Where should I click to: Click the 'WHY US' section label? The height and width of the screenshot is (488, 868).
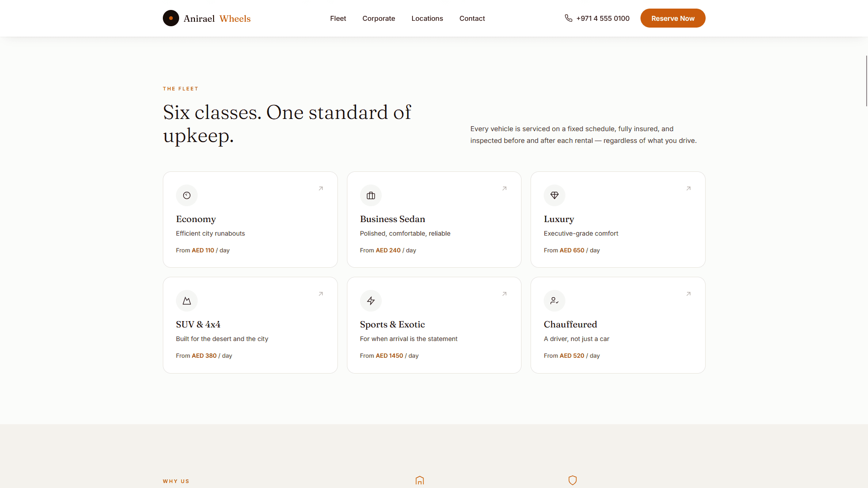(x=176, y=481)
